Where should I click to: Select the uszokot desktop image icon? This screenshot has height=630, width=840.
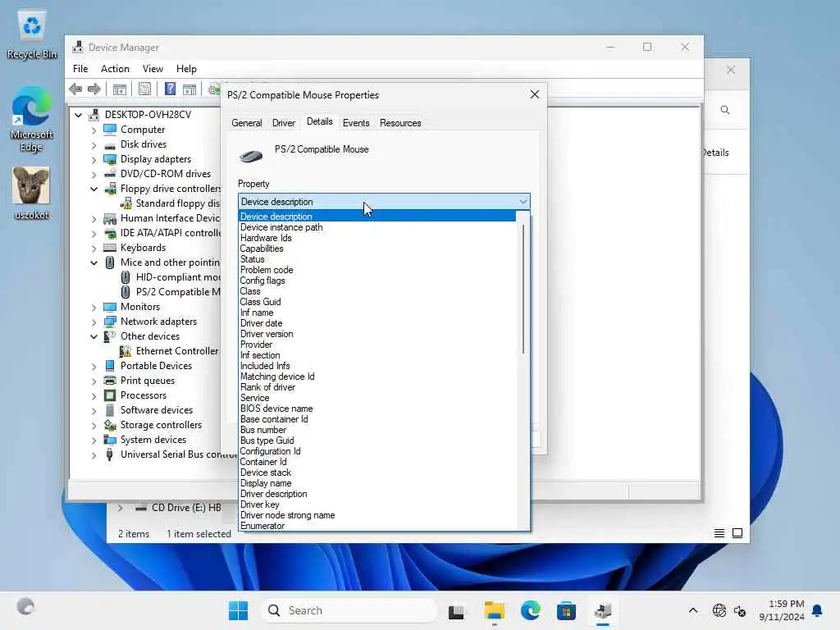32,193
